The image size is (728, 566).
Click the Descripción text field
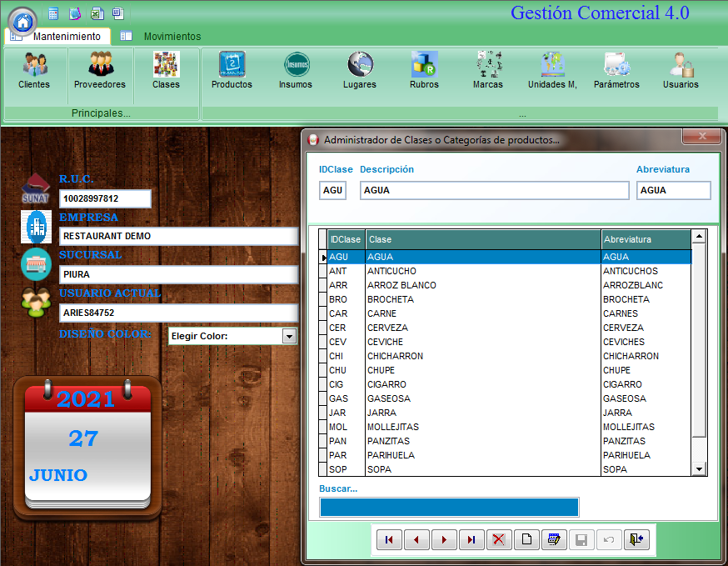(x=494, y=190)
